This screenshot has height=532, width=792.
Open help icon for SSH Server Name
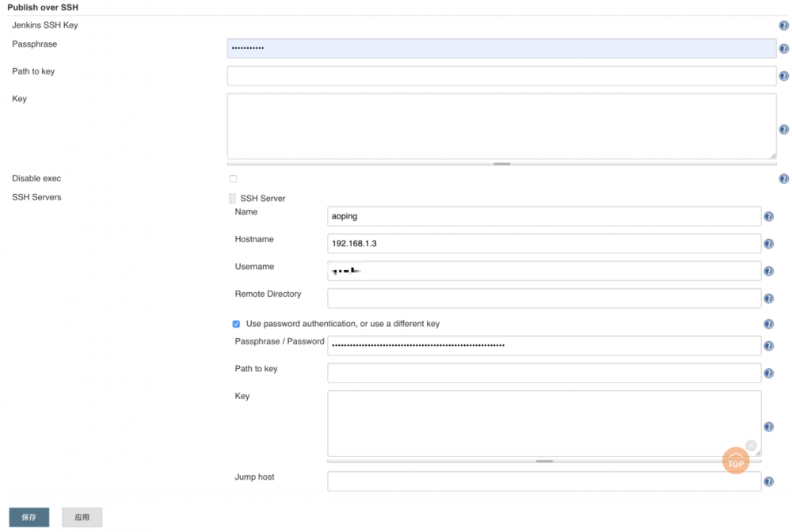coord(769,217)
